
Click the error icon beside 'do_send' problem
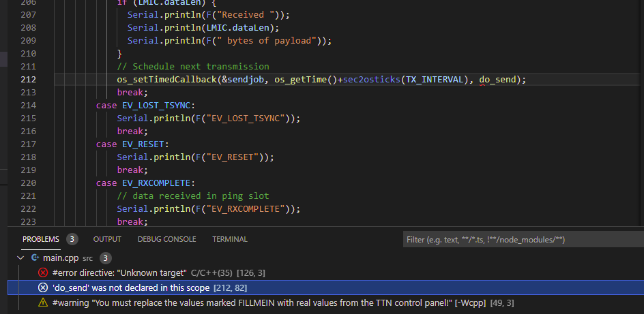[43, 288]
